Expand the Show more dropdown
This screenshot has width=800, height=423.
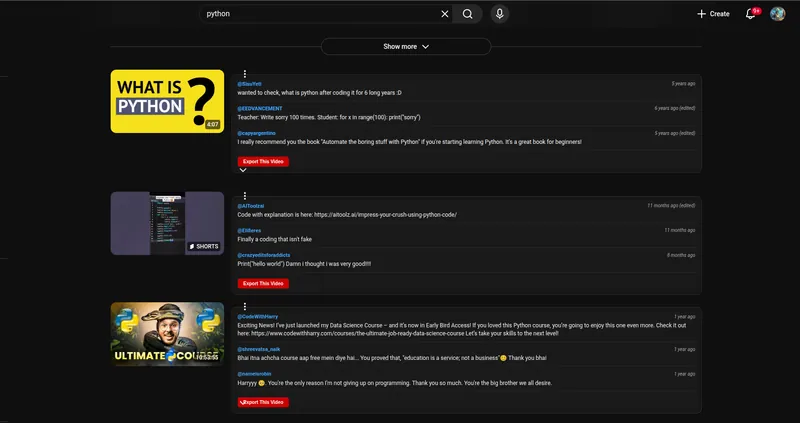coord(406,46)
